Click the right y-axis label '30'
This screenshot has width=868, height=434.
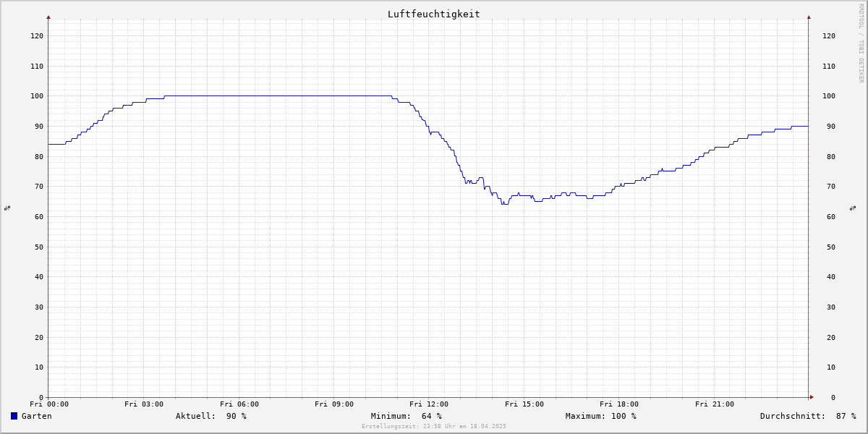[831, 307]
